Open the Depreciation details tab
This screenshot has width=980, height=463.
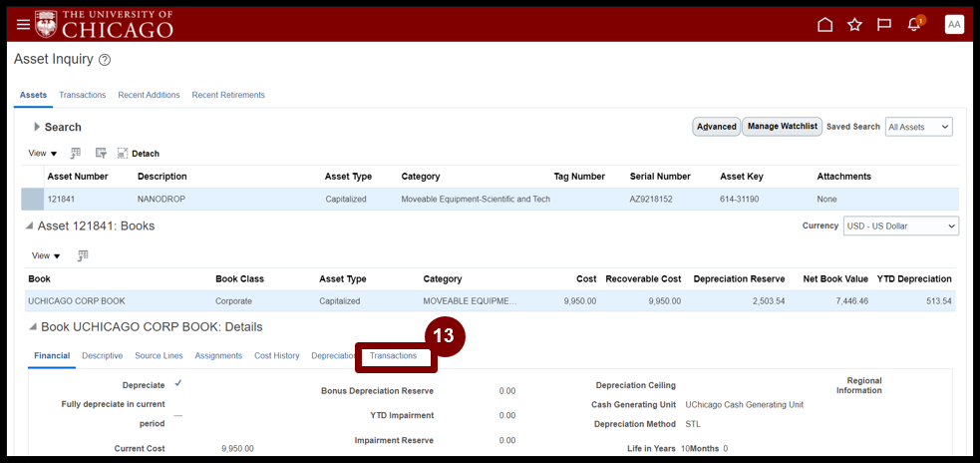click(x=334, y=355)
